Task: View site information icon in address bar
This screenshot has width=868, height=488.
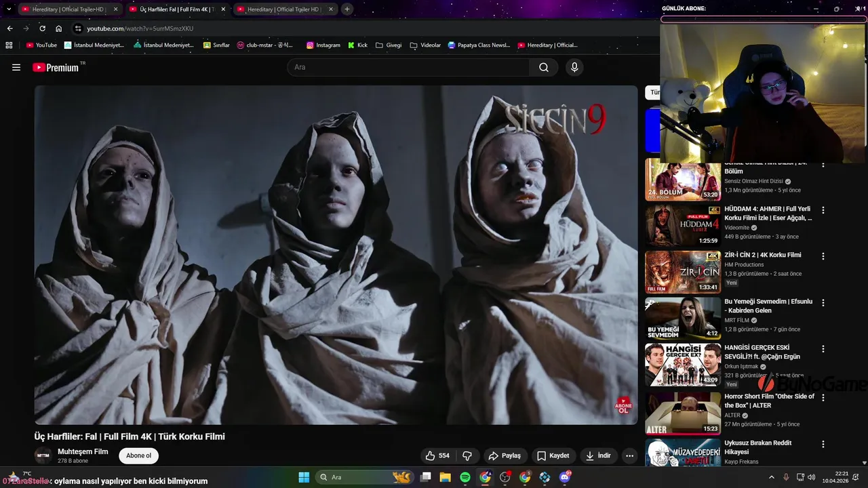Action: pos(78,28)
